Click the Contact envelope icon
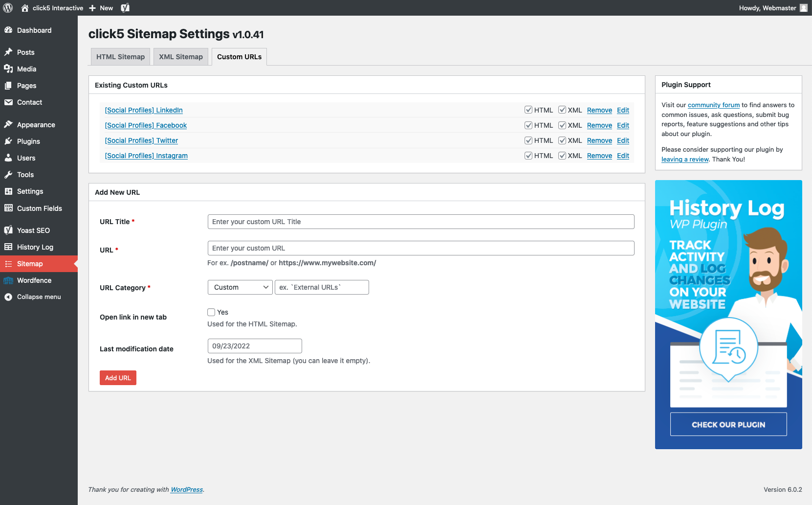The image size is (812, 505). (x=8, y=102)
